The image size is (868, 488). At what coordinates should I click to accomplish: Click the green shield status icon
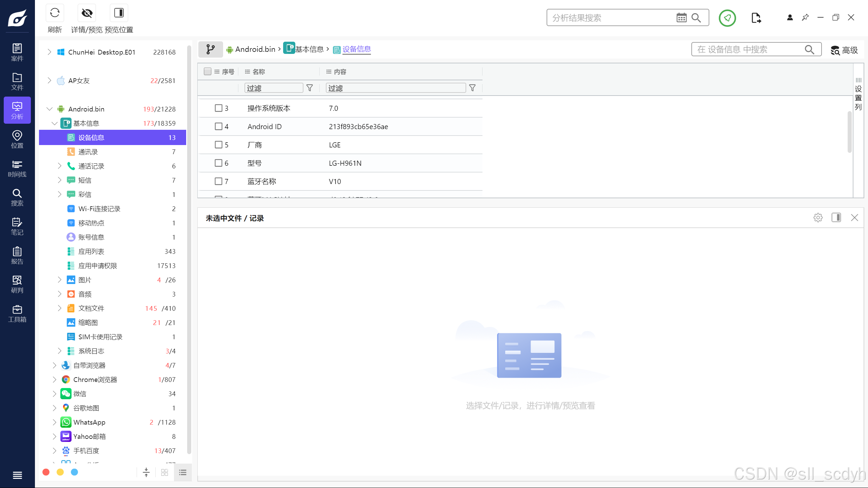coord(727,18)
